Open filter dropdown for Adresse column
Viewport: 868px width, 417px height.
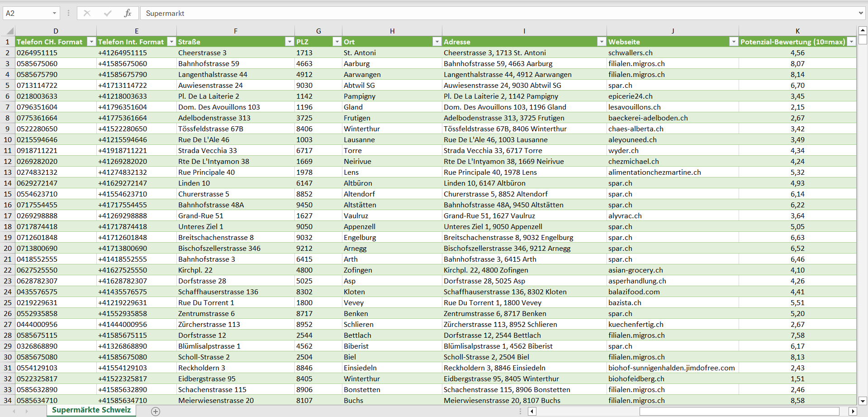click(601, 42)
